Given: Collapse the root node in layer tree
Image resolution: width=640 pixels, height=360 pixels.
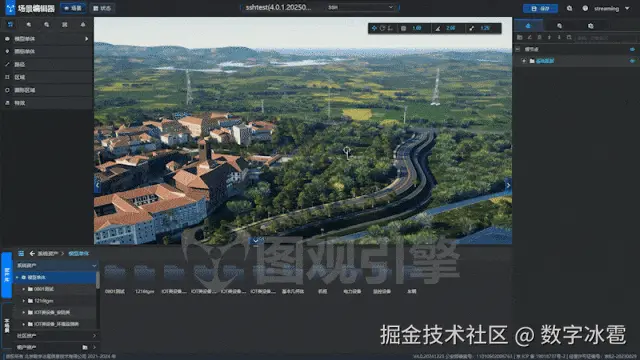Looking at the screenshot, I should [518, 49].
